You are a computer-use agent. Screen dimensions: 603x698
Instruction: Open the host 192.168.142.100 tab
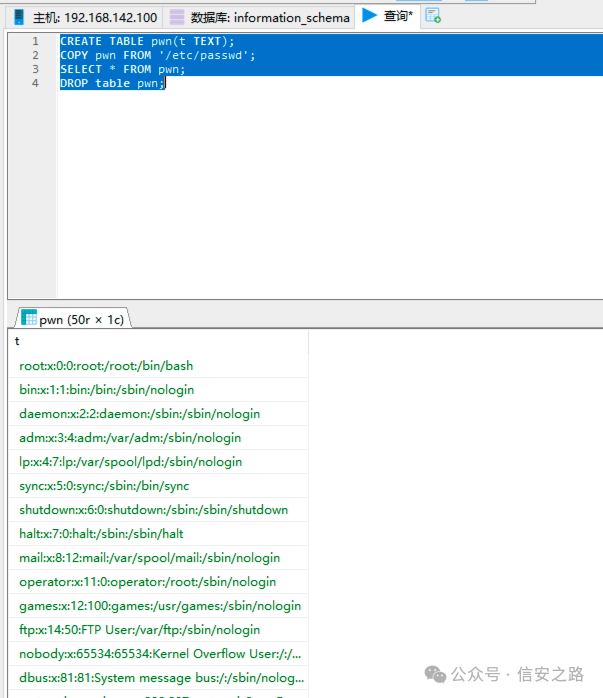click(x=85, y=17)
